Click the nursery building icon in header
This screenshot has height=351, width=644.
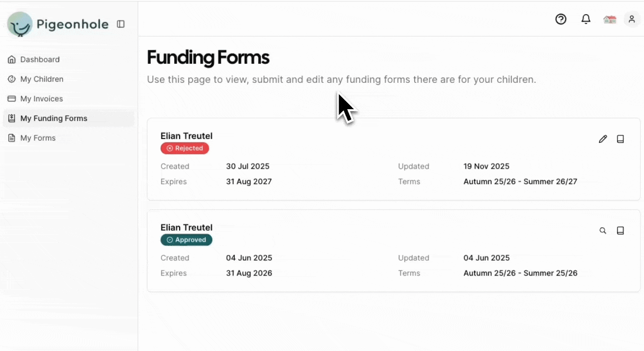click(610, 19)
